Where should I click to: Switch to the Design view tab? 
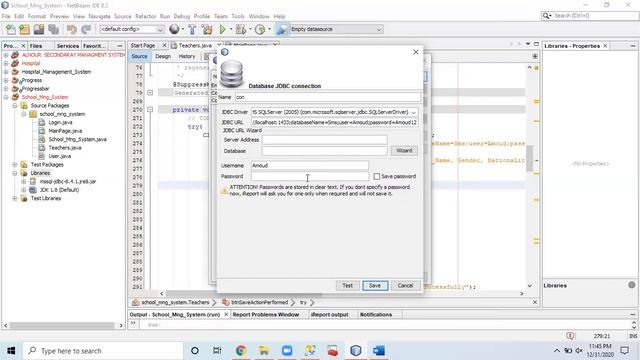163,56
